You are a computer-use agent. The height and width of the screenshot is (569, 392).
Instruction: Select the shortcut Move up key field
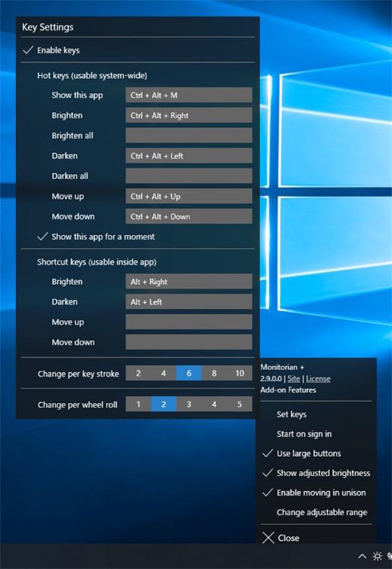pyautogui.click(x=189, y=322)
